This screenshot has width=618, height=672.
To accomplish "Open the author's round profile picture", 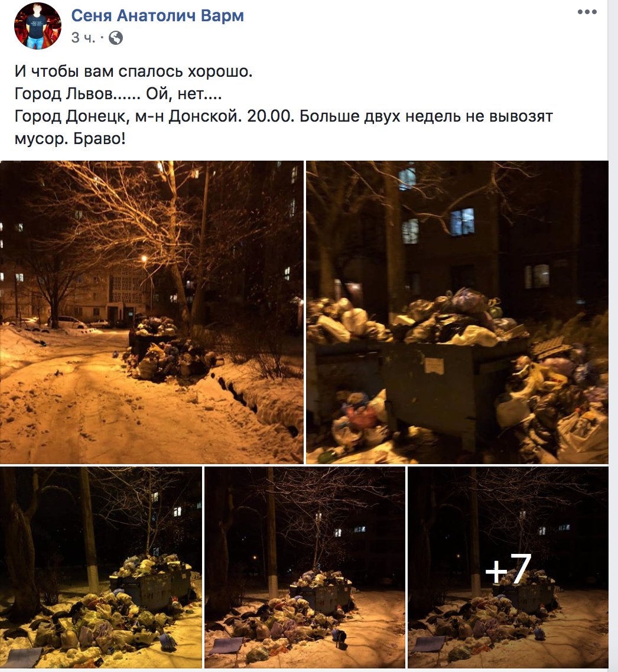I will pos(38,26).
